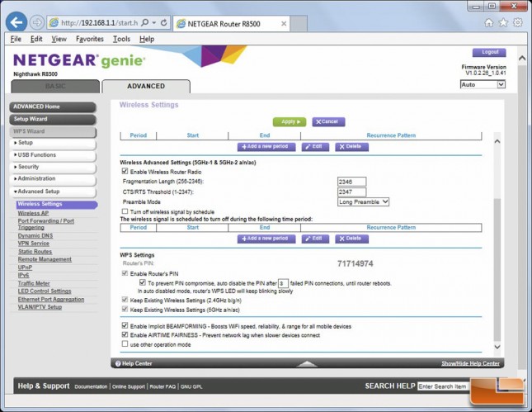Screen dimensions: 532x412
Task: Refresh the page with reload icon
Action: point(163,23)
